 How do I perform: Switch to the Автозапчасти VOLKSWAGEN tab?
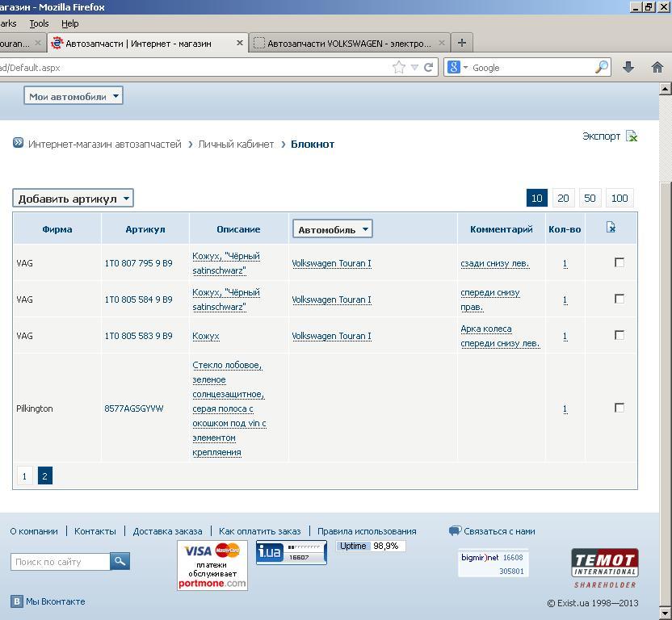[349, 44]
